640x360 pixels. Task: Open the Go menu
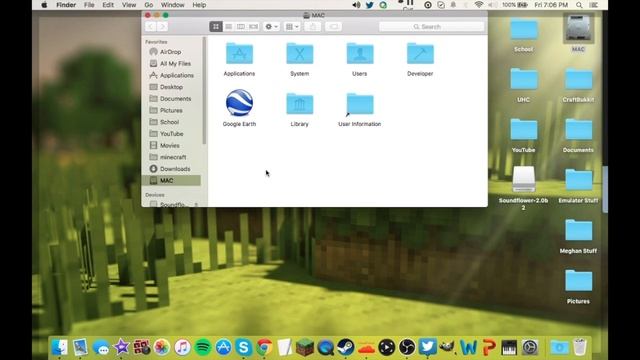[x=149, y=5]
